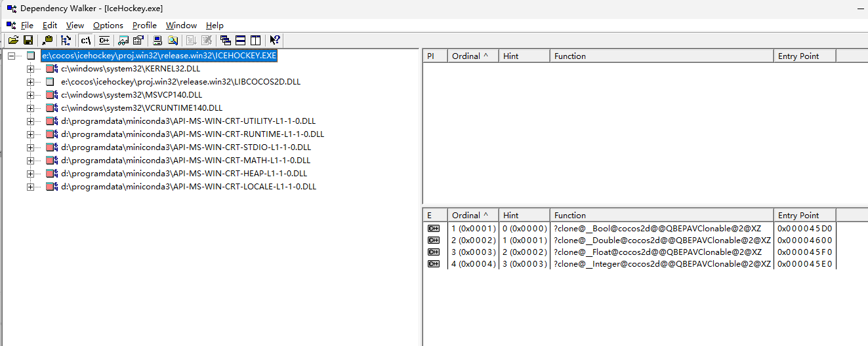Screen dimensions: 868x346
Task: Expand the VCRUNTIME140.DLL tree node
Action: pyautogui.click(x=30, y=108)
